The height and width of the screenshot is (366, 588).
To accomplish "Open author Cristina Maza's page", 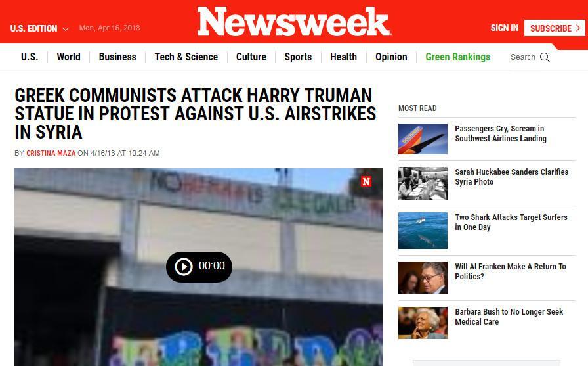I will [x=51, y=153].
